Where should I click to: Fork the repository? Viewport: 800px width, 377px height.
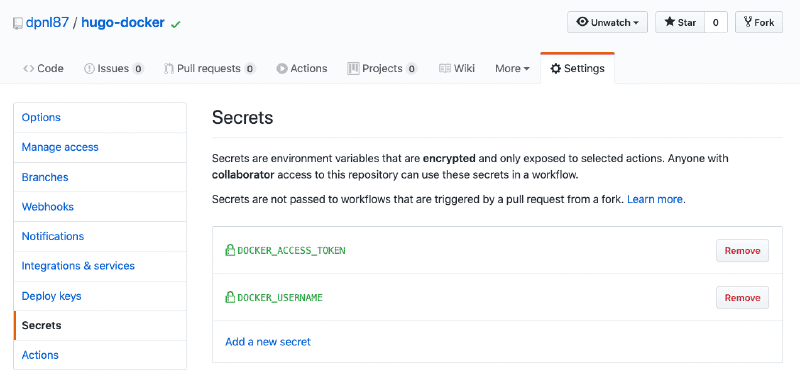point(759,22)
